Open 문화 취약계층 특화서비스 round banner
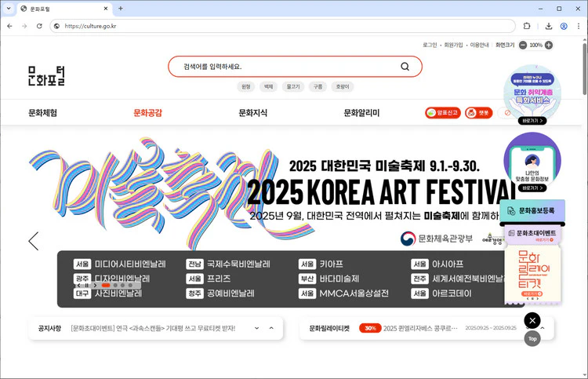Viewport: 588px width, 379px height. point(532,94)
